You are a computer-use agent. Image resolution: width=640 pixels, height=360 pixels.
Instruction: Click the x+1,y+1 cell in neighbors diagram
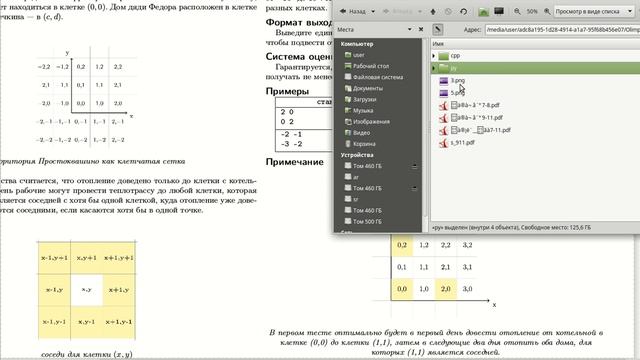pos(119,258)
